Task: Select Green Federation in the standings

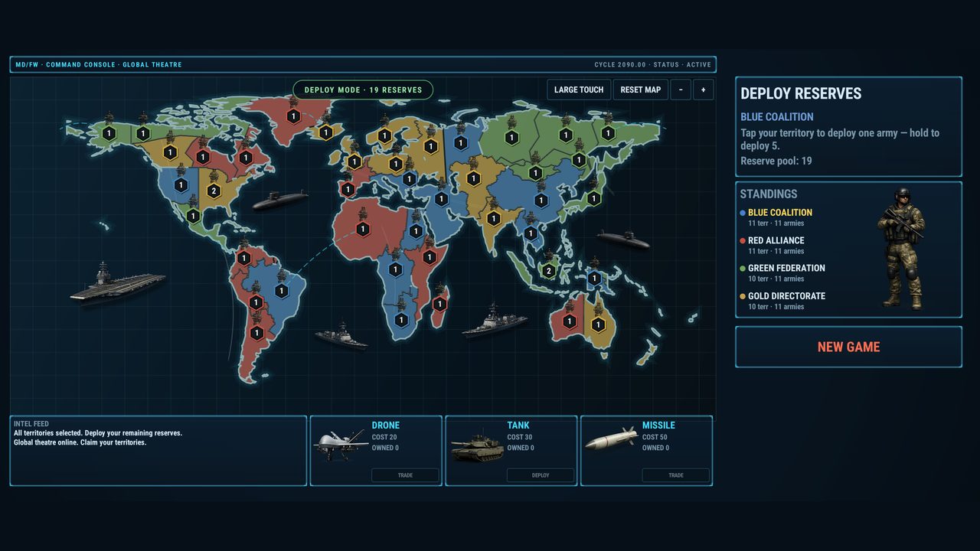Action: [x=786, y=268]
